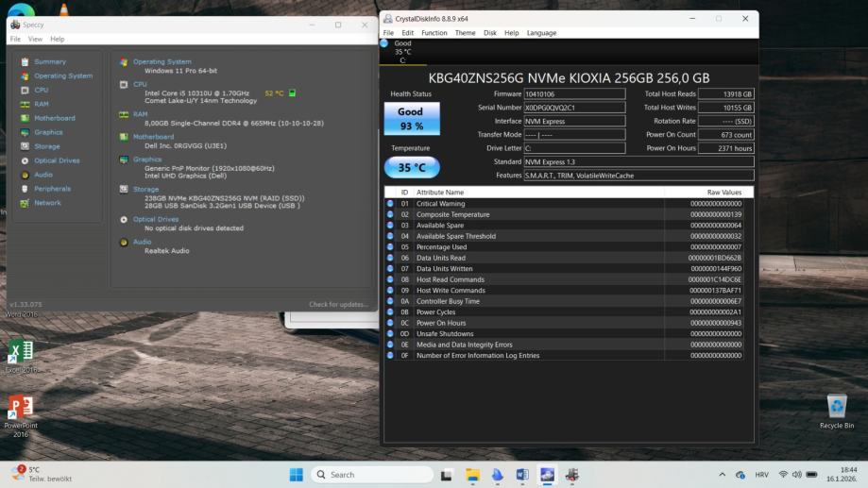Open Motherboard in Speccy sidebar
This screenshot has width=868, height=488.
54,118
